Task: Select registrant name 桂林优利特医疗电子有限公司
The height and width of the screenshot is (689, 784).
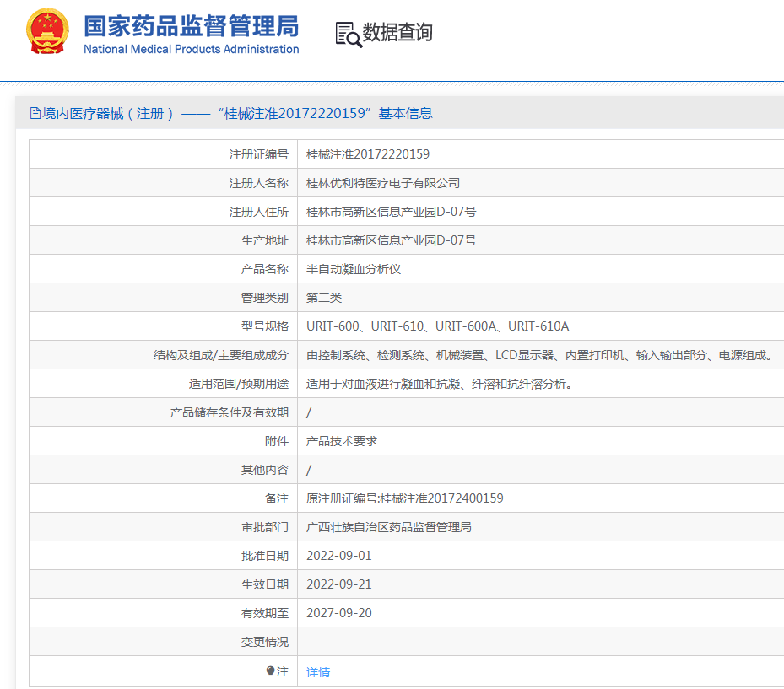Action: pyautogui.click(x=383, y=183)
